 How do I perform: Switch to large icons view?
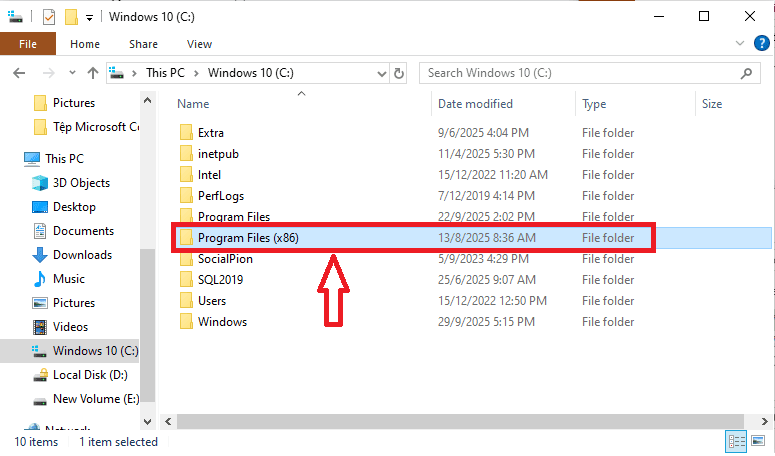tap(760, 441)
